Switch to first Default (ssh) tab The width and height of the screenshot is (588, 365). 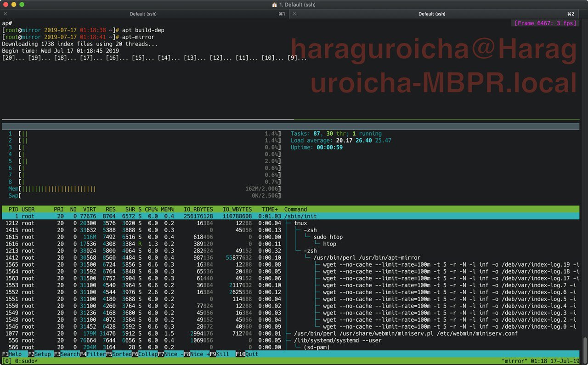pos(144,14)
